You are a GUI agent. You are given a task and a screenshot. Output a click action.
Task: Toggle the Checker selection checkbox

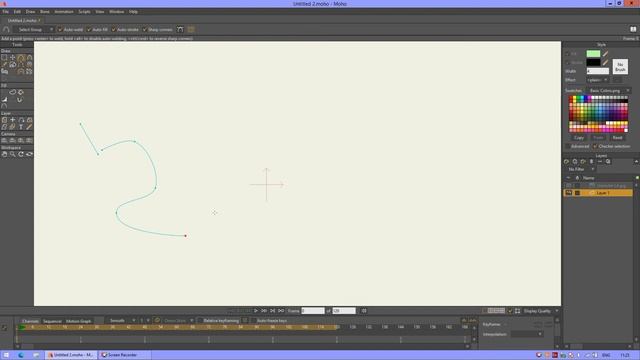pyautogui.click(x=595, y=146)
